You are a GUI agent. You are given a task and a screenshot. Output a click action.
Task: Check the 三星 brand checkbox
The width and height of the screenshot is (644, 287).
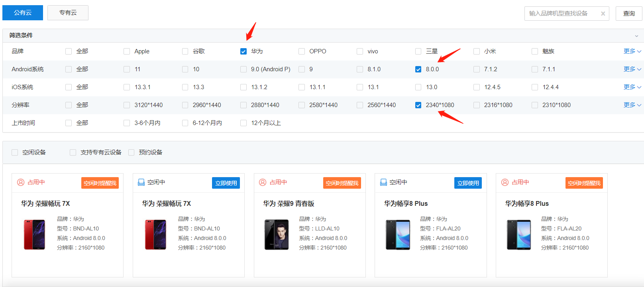[x=418, y=51]
